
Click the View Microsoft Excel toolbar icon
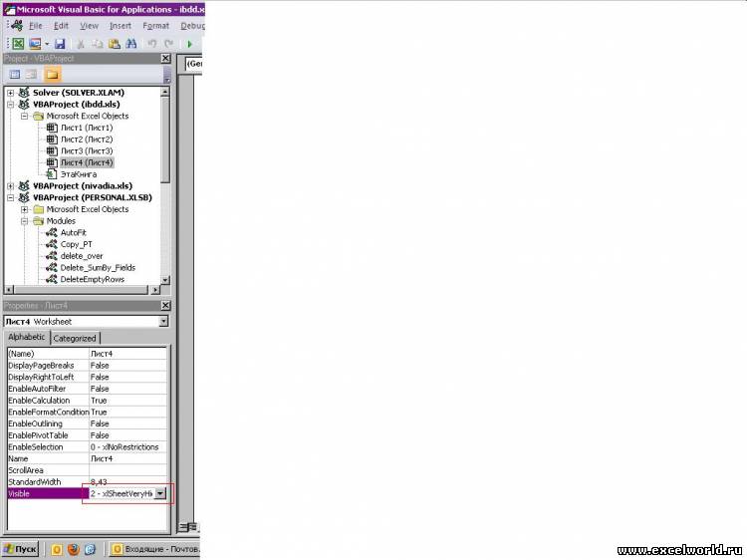coord(18,44)
